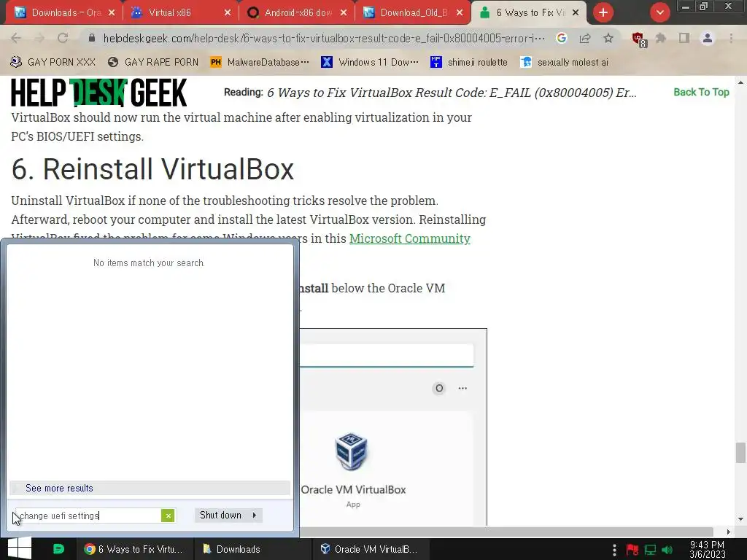Open the Extensions puzzle icon
Viewport: 747px width, 560px height.
pyautogui.click(x=661, y=38)
